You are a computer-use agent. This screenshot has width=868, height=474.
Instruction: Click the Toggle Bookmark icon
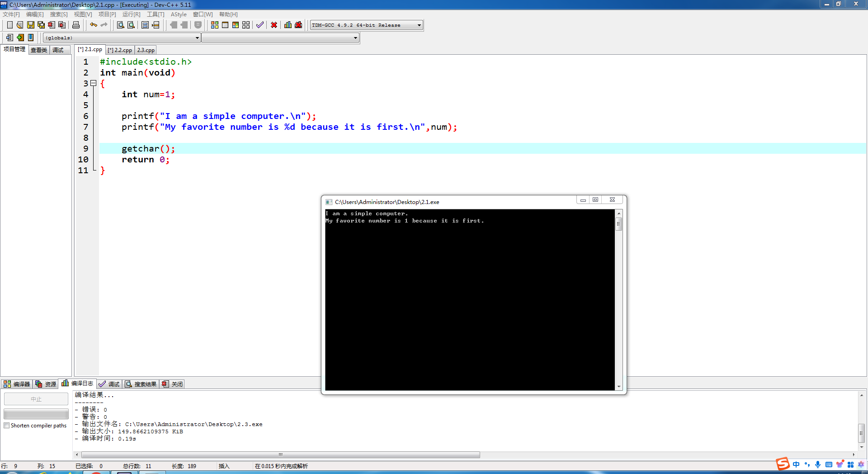145,25
